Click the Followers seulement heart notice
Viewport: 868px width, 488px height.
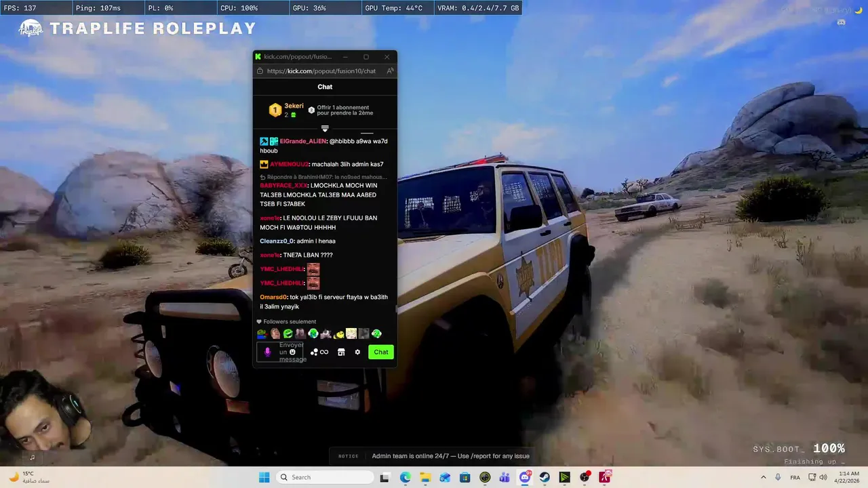(x=286, y=322)
